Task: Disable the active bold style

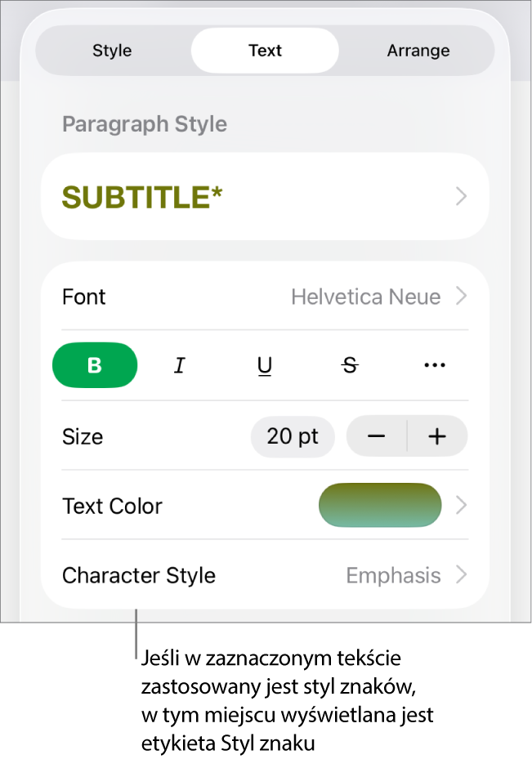Action: coord(95,365)
